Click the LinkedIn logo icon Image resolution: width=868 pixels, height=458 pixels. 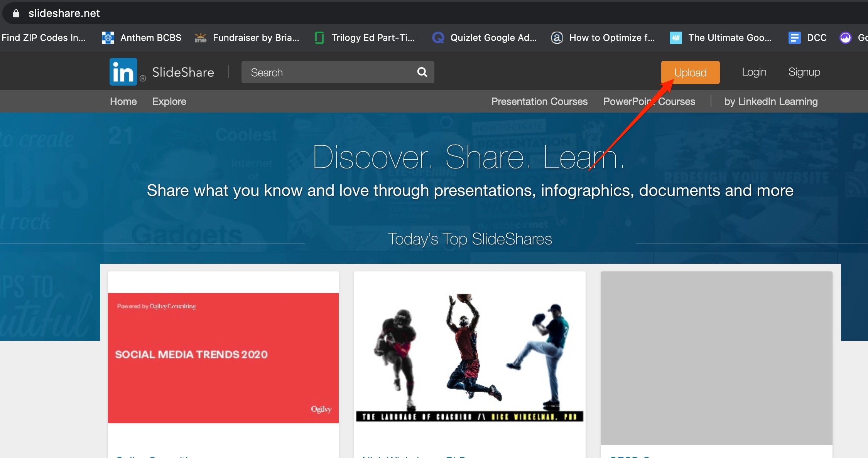click(x=123, y=72)
